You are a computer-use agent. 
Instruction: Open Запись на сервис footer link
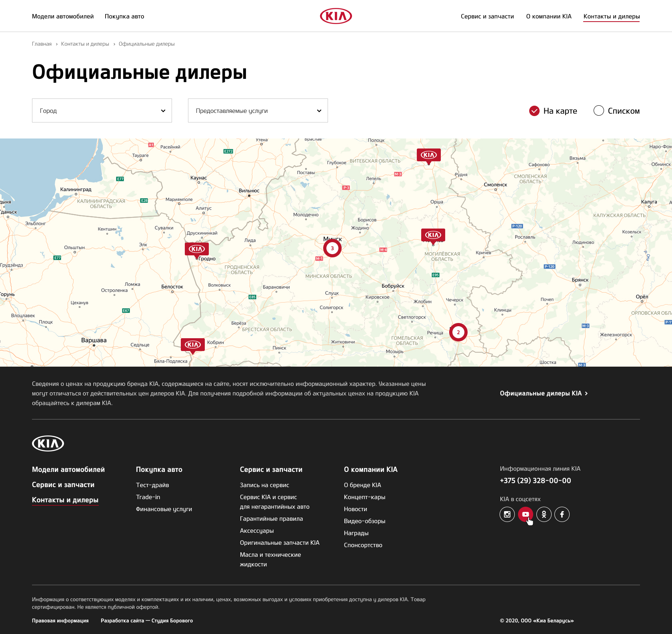tap(264, 485)
